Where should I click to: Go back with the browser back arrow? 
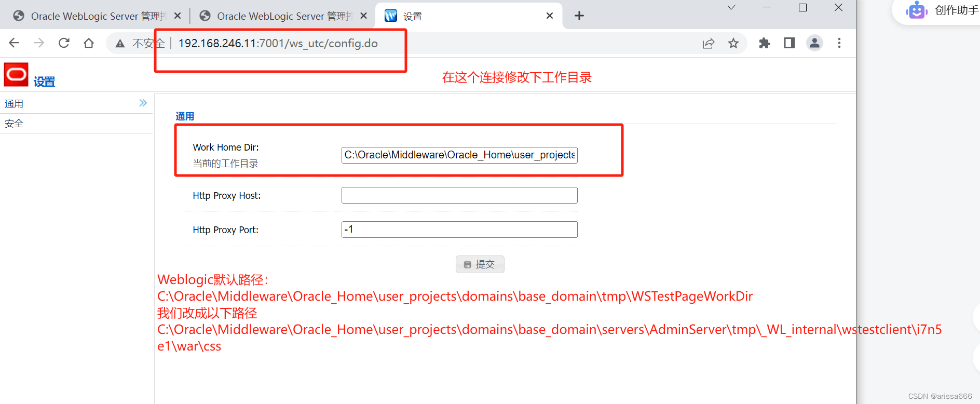coord(14,43)
